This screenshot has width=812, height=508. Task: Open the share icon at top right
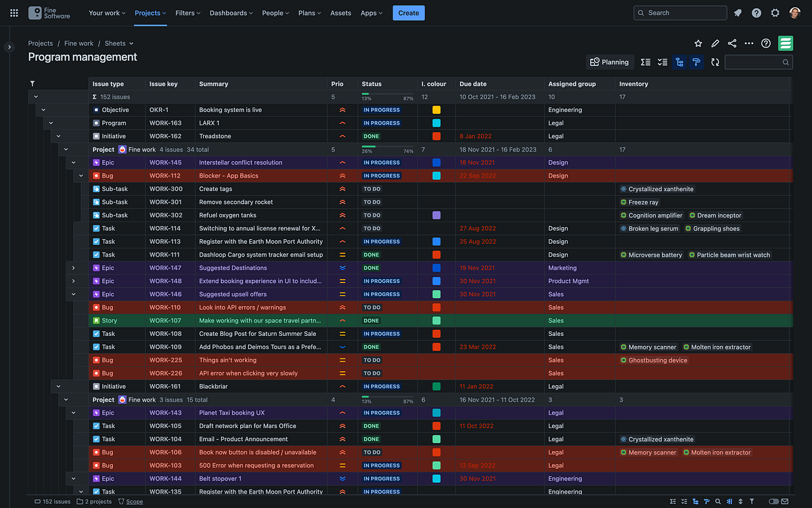[x=731, y=43]
